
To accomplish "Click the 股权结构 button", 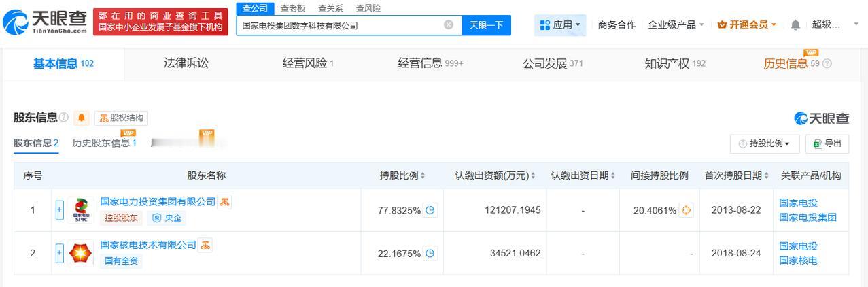I will [x=121, y=118].
